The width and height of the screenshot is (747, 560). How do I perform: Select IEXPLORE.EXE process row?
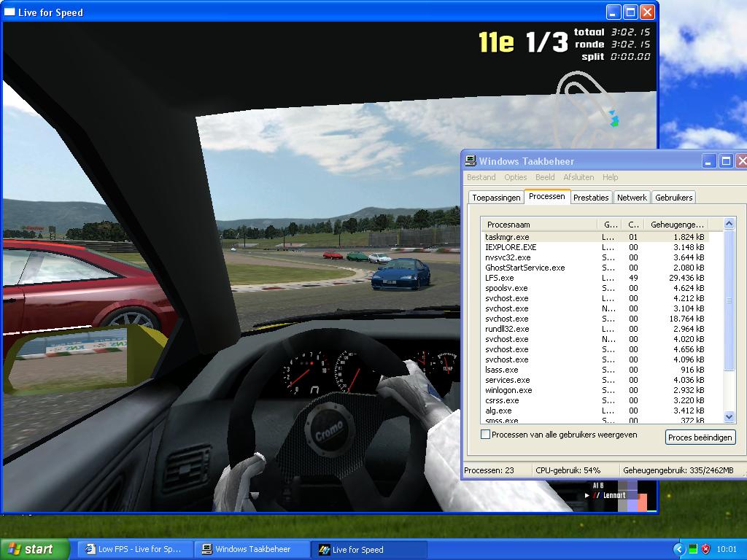[595, 247]
